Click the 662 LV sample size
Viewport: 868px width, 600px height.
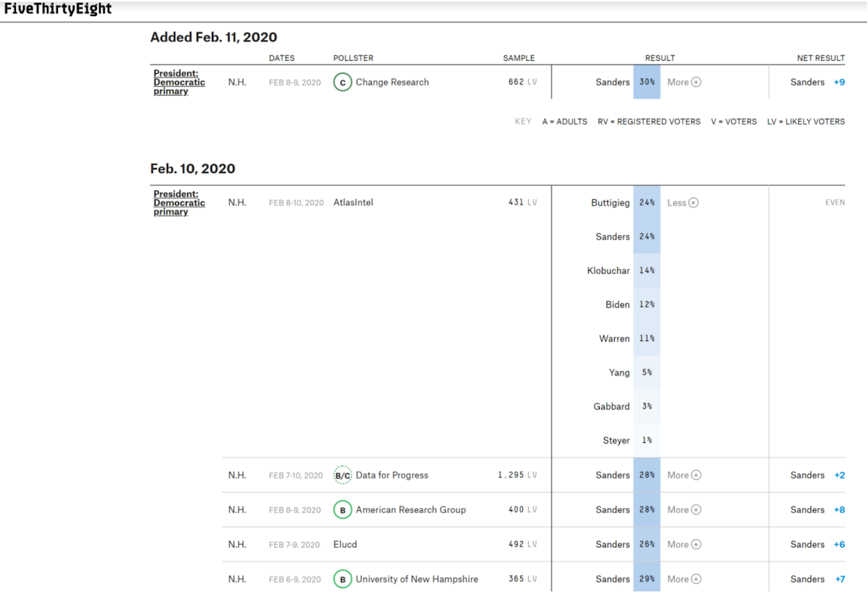(x=522, y=83)
